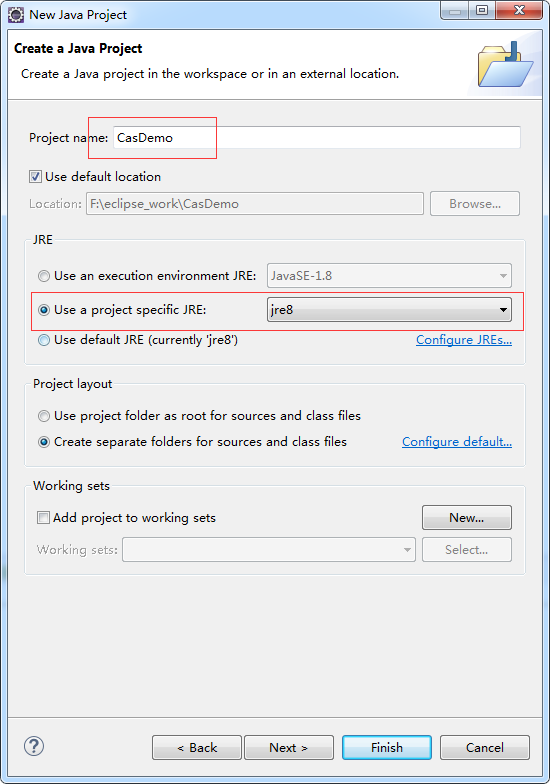
Task: Click the Finish button
Action: (387, 748)
